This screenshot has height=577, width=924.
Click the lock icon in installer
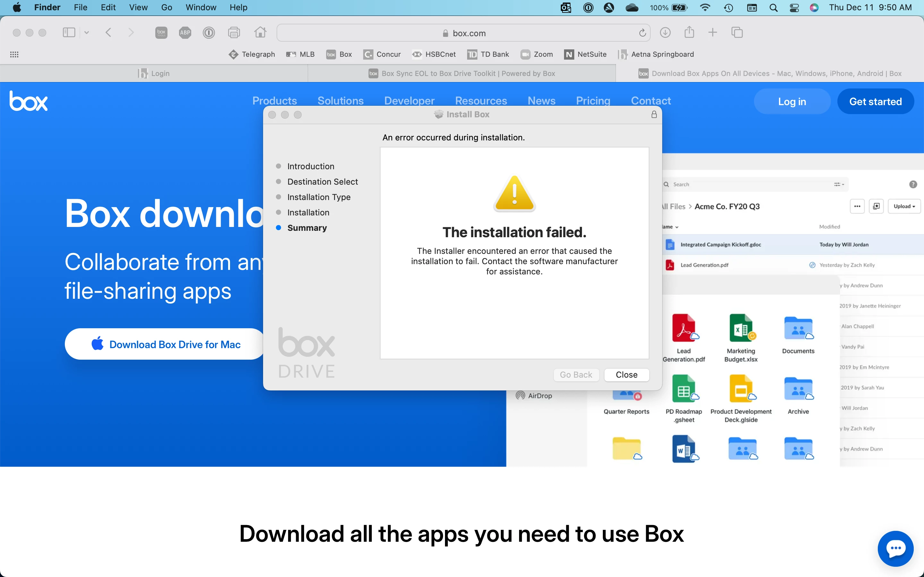tap(654, 114)
